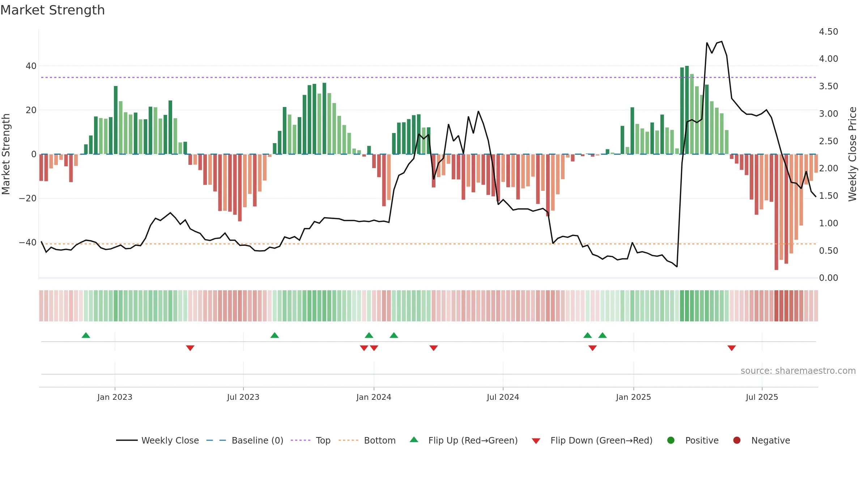
Task: Click the Jan 2024 x-axis label
Action: tap(374, 397)
